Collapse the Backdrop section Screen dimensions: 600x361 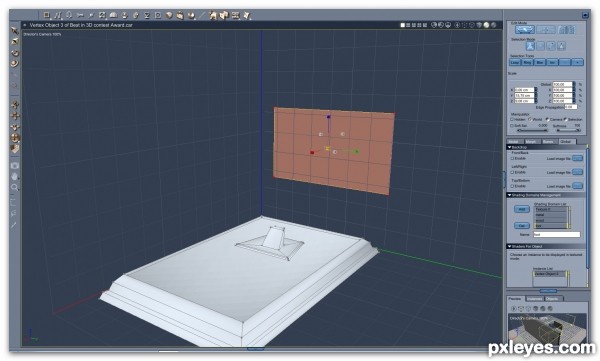510,147
